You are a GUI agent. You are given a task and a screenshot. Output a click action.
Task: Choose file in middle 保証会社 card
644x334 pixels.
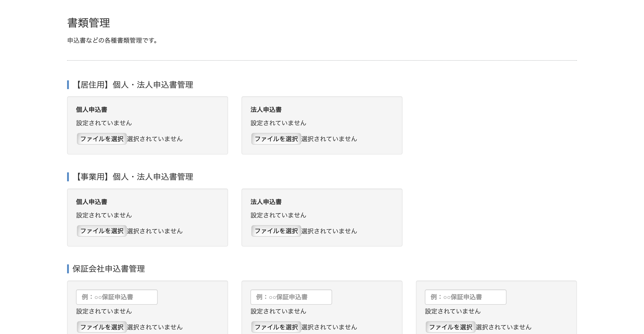[276, 327]
